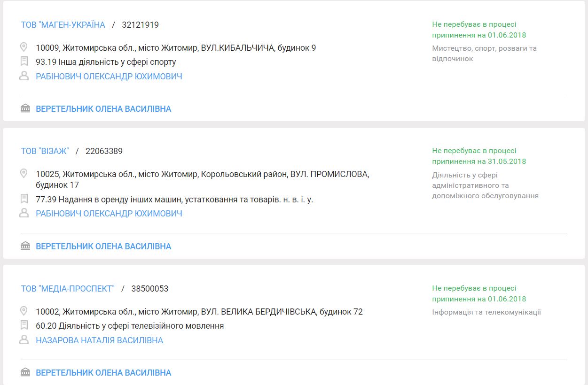This screenshot has height=385, width=588.
Task: Click the status text dated 31.05.2018
Action: pyautogui.click(x=478, y=156)
